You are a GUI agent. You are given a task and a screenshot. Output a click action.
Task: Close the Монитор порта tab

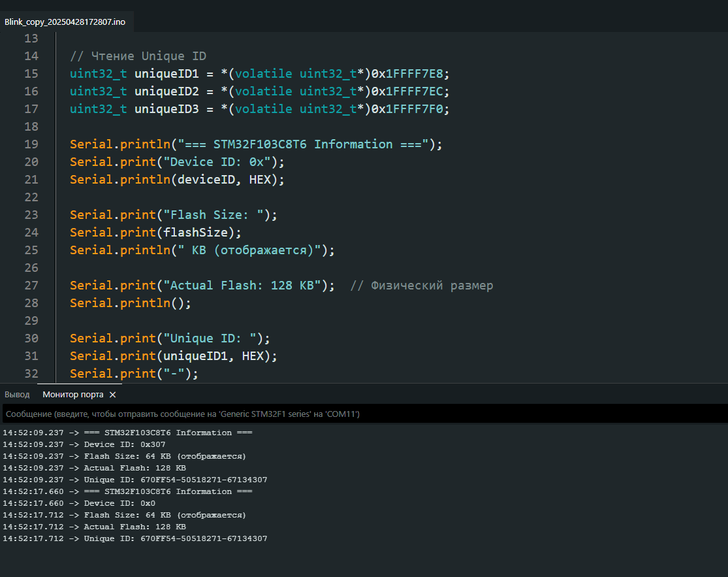click(112, 395)
